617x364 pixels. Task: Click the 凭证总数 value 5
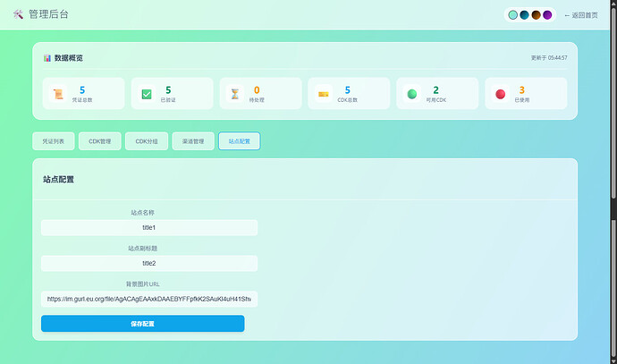click(x=82, y=90)
